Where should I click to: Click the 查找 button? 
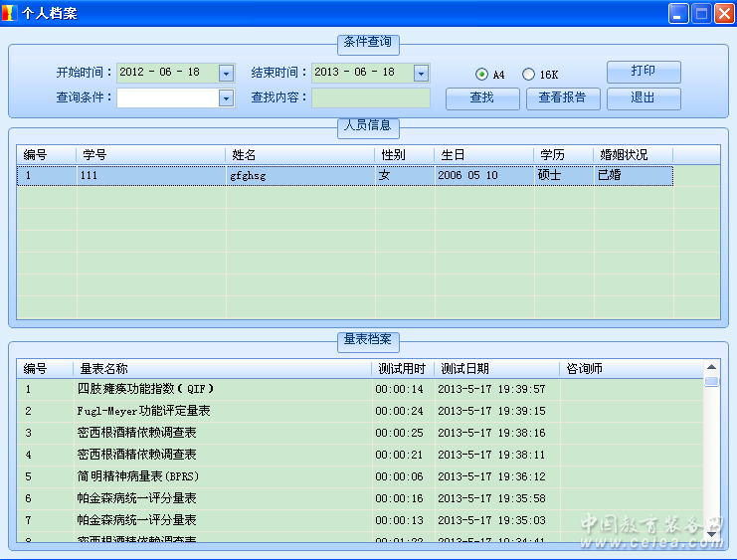point(481,98)
